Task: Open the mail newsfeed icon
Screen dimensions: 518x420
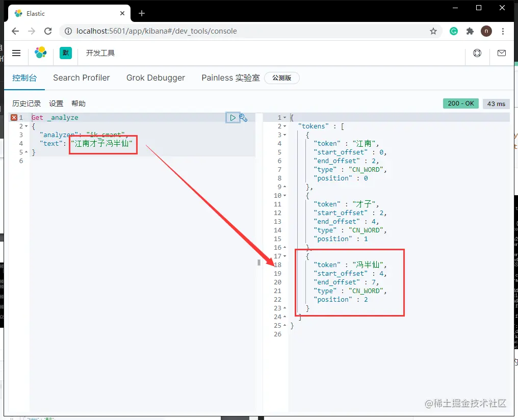Action: [x=502, y=53]
